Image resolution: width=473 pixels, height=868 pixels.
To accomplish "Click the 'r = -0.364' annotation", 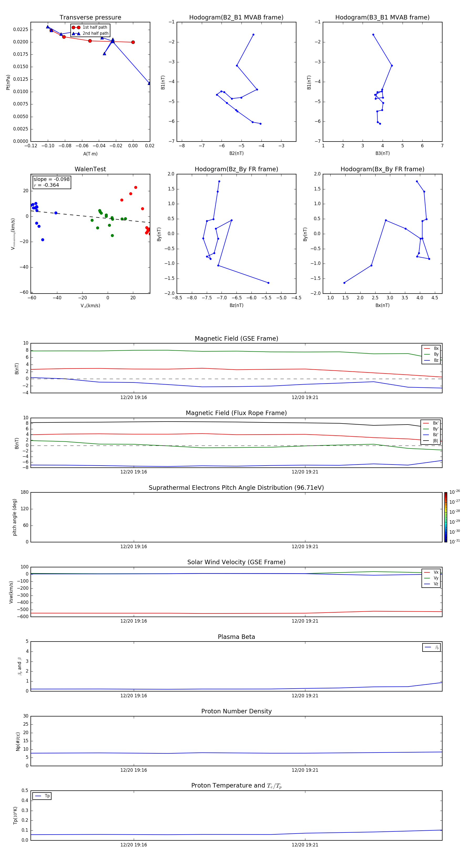I will (47, 185).
